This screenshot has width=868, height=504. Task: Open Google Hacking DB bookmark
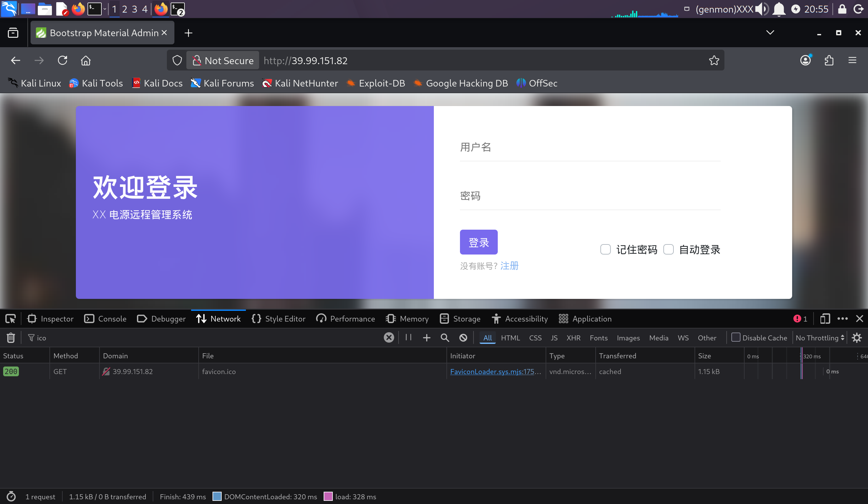coord(461,83)
